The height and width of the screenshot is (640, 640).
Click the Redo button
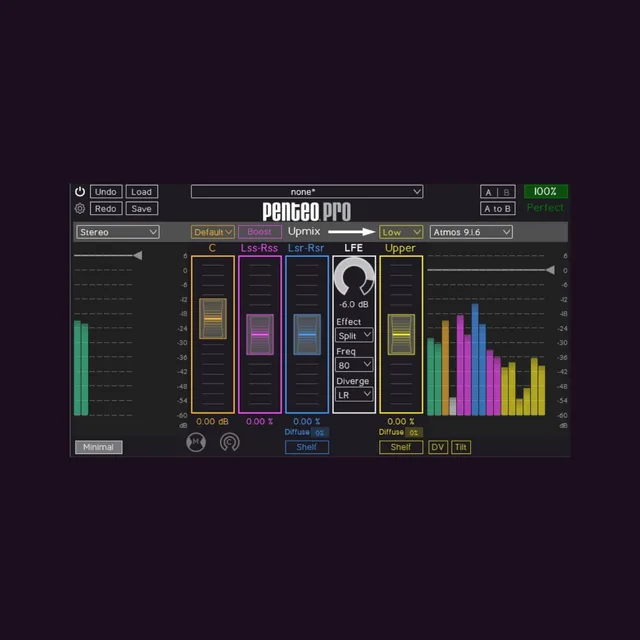click(x=106, y=209)
